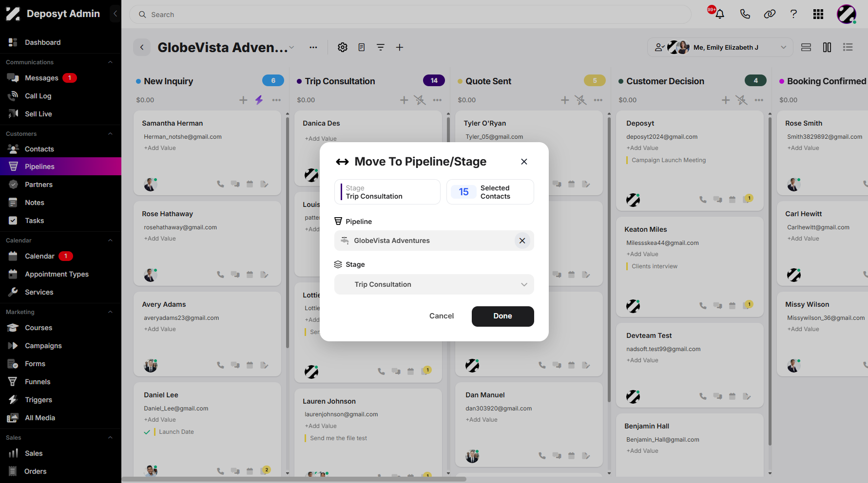Toggle the Launch Date task checkmark

147,432
